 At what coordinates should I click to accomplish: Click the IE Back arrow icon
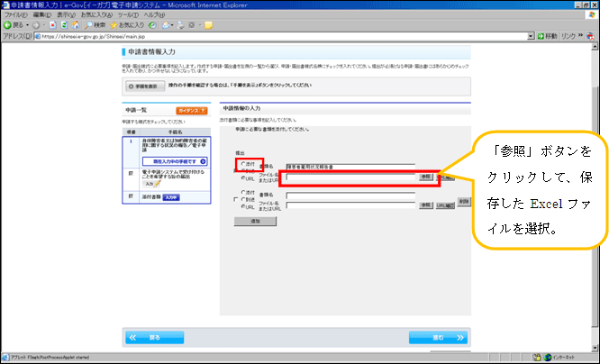click(x=7, y=25)
